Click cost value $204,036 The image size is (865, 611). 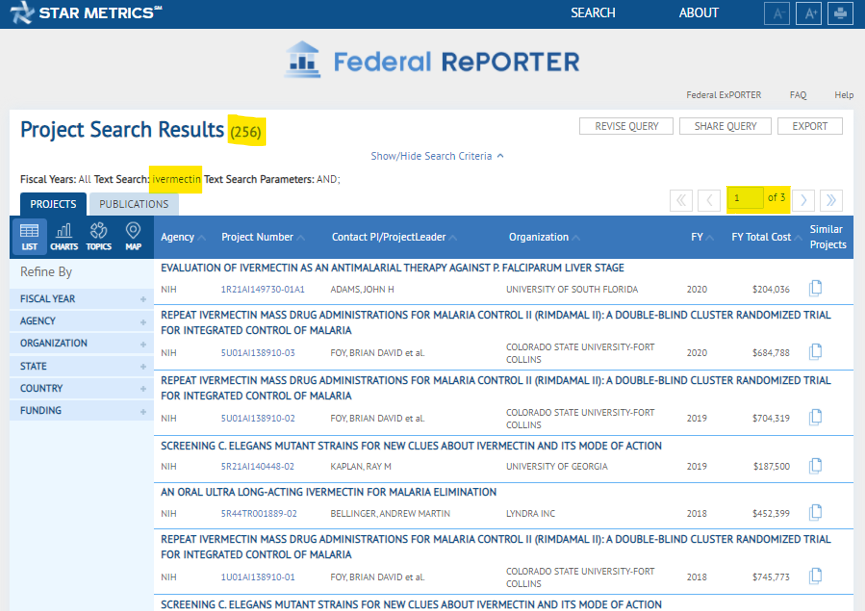[x=771, y=289]
